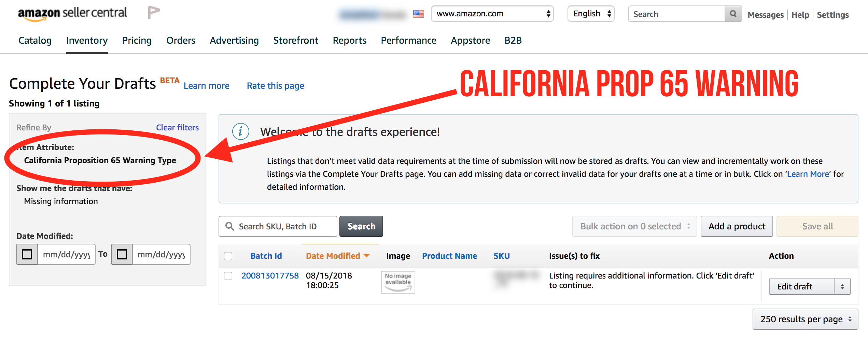Expand the Edit draft dropdown arrow

pos(842,286)
